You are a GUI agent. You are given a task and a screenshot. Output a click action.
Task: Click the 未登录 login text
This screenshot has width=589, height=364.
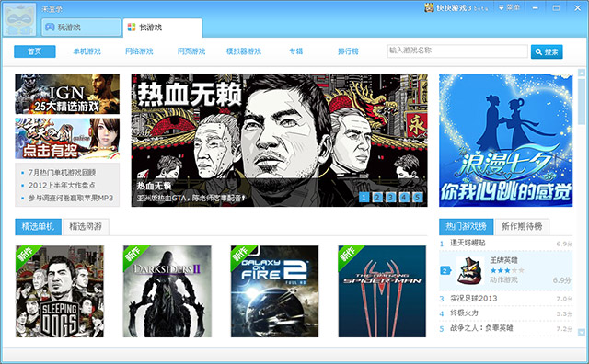52,9
